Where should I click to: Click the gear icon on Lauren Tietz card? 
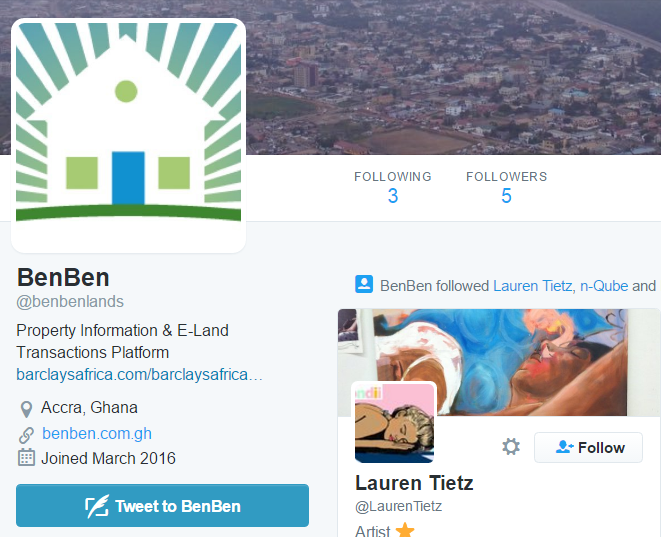[511, 447]
